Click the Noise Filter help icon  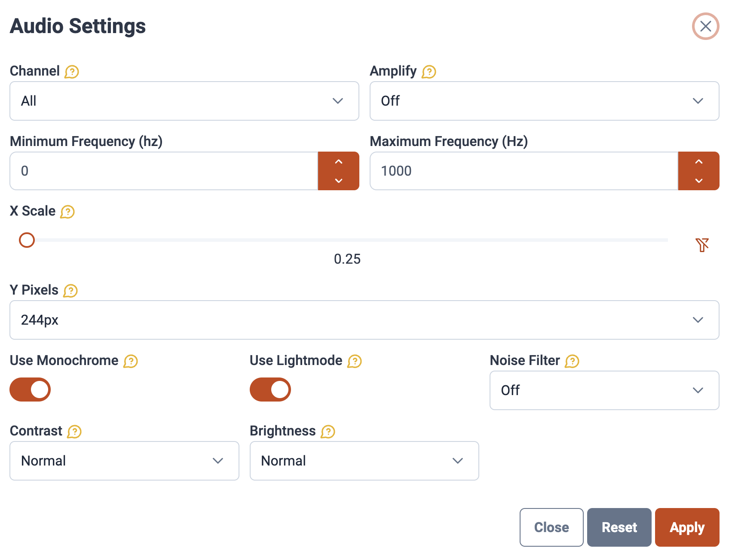(572, 361)
